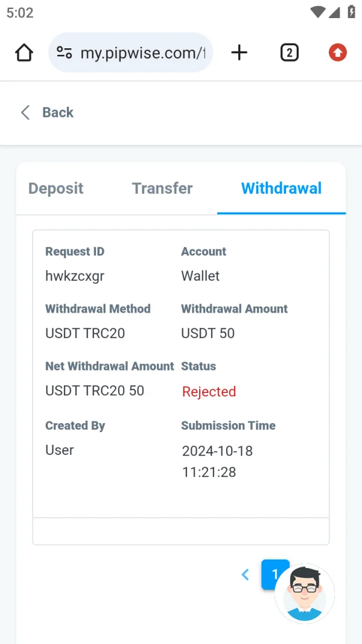The image size is (362, 644).
Task: Go to previous page with left arrow
Action: (245, 575)
